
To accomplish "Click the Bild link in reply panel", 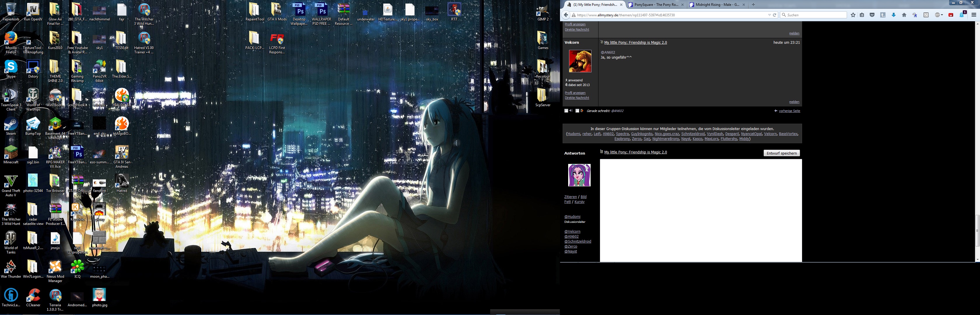I will tap(583, 197).
